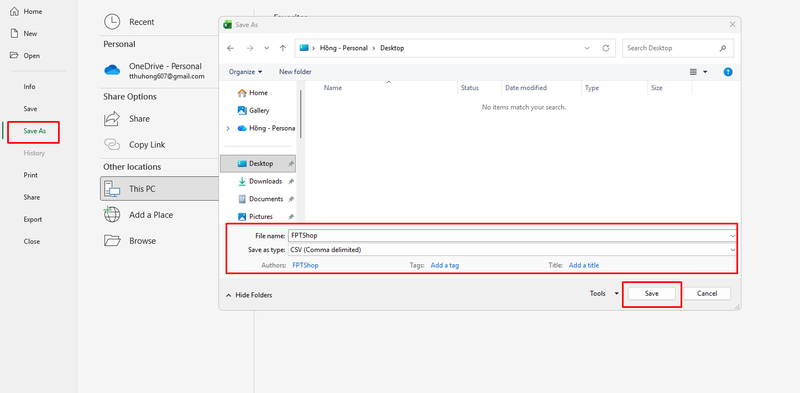The height and width of the screenshot is (393, 800).
Task: Open the view options dropdown arrow
Action: (x=705, y=72)
